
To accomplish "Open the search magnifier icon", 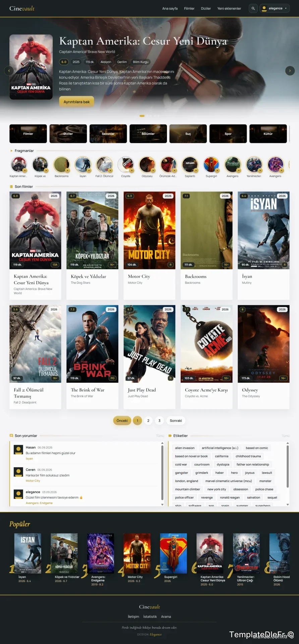I will point(253,8).
